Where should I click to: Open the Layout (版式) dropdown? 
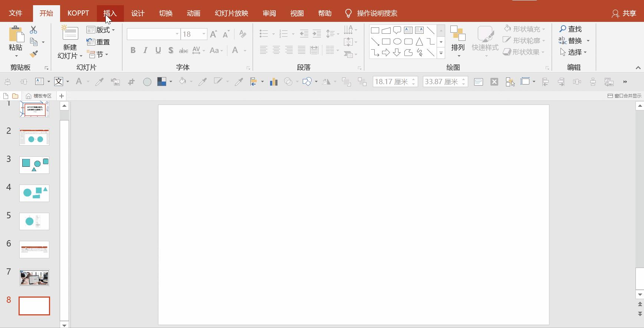[101, 30]
